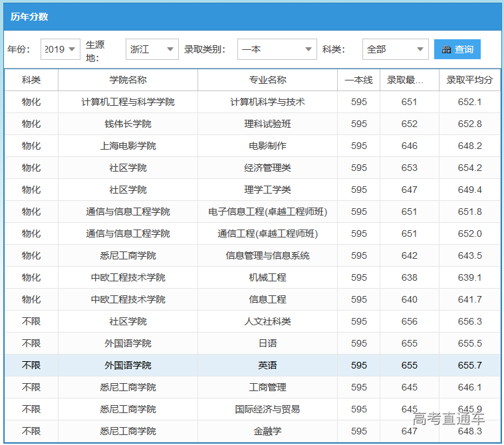Image resolution: width=504 pixels, height=445 pixels.
Task: Select the highlighted 英语 major row
Action: coord(267,365)
